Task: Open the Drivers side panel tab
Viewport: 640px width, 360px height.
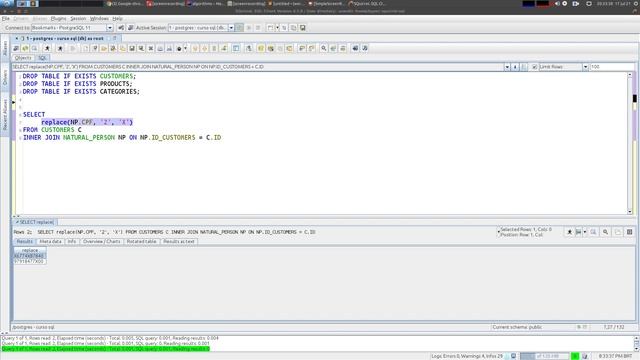Action: [x=5, y=77]
